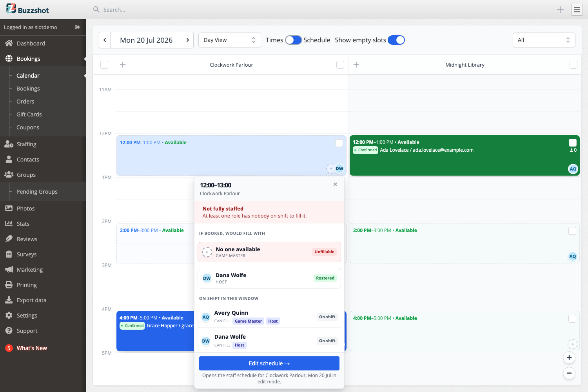Tick the 12:00 PM Clockwork Parlour slot checkbox

[339, 143]
